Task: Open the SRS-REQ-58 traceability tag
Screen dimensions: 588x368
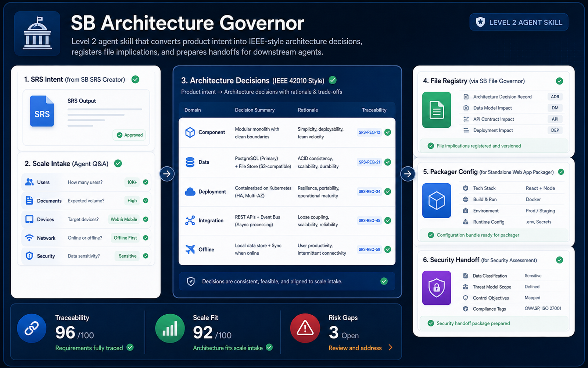Action: pyautogui.click(x=369, y=250)
